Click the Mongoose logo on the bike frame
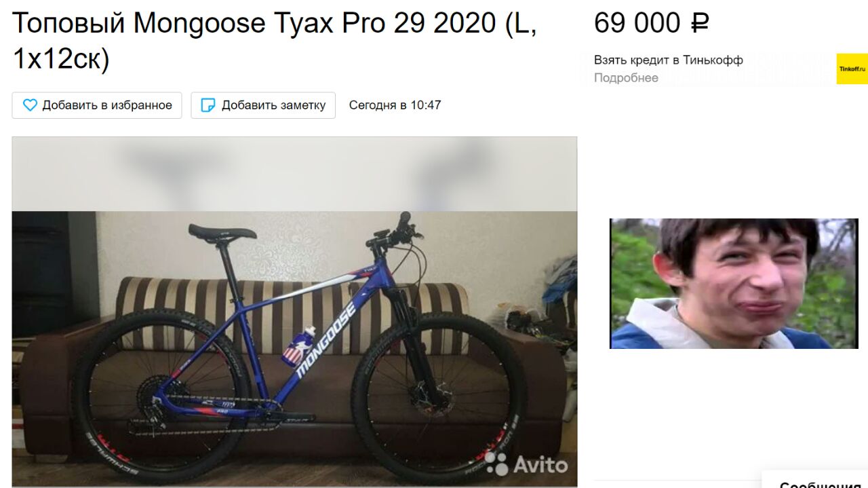The image size is (868, 488). tap(326, 341)
